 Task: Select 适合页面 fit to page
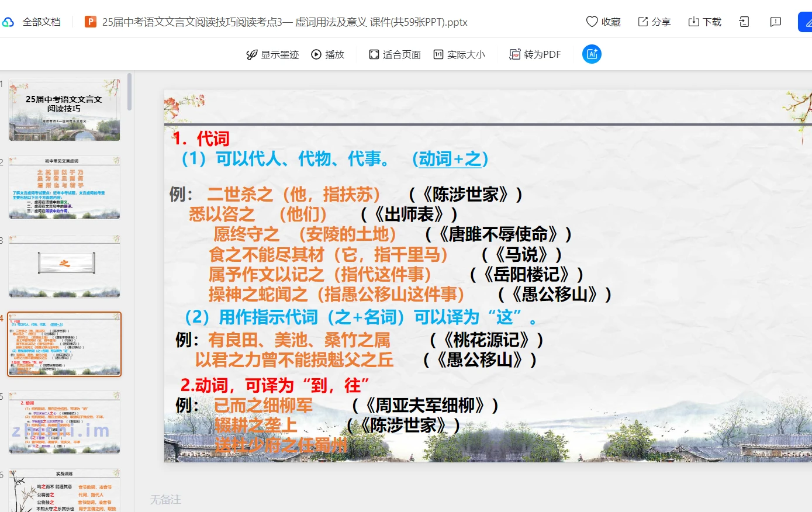point(395,54)
